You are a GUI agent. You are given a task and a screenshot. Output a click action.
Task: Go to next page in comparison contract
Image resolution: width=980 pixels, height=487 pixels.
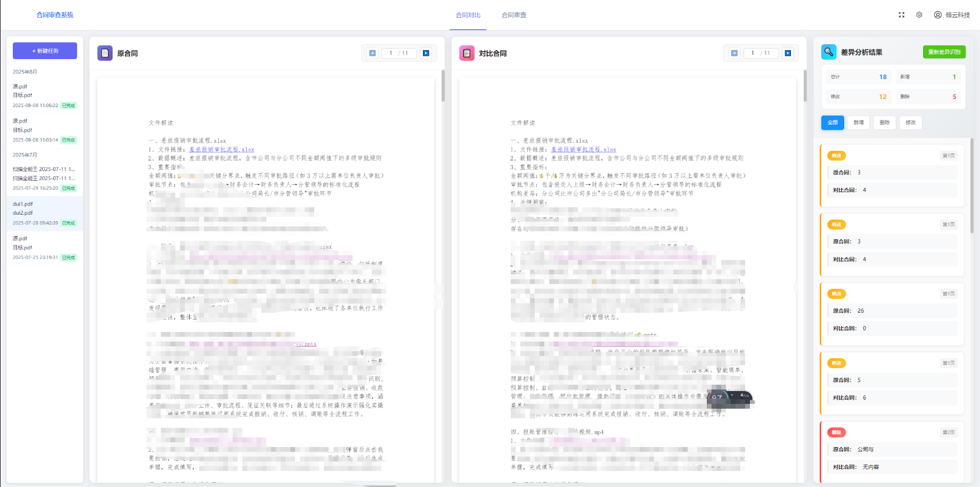click(788, 53)
